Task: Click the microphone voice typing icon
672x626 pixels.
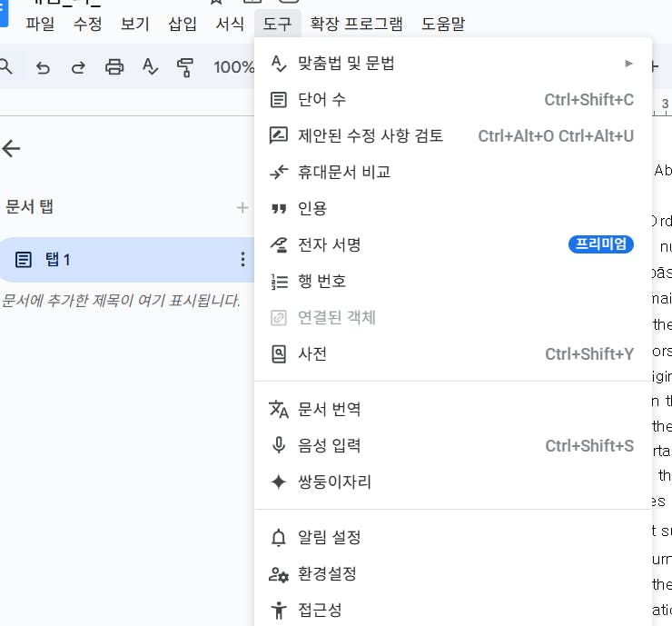Action: pyautogui.click(x=279, y=445)
